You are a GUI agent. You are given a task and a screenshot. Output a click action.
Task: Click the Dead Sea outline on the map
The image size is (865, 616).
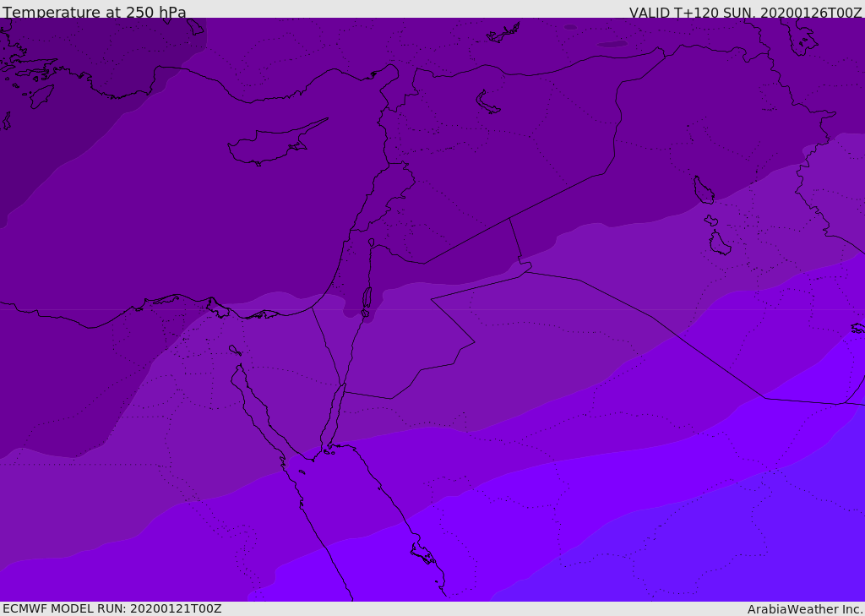pyautogui.click(x=367, y=302)
